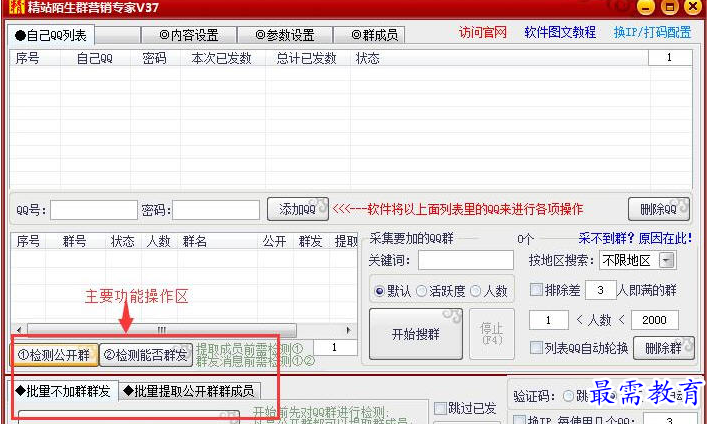Enable the 排除差 checkbox
Viewport: 711px width, 424px height.
click(536, 289)
